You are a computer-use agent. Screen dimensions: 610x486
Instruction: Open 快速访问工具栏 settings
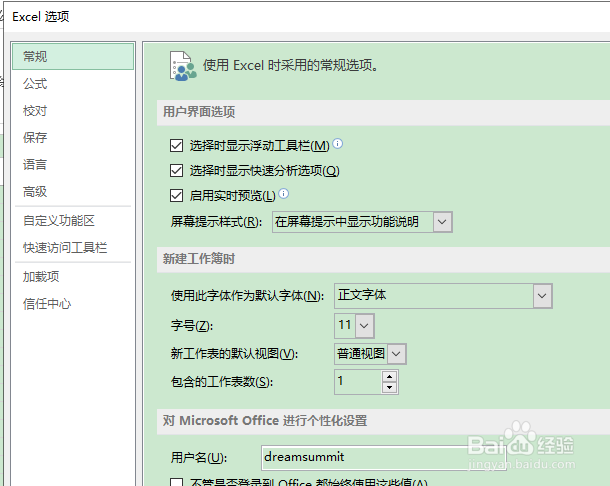pos(65,248)
